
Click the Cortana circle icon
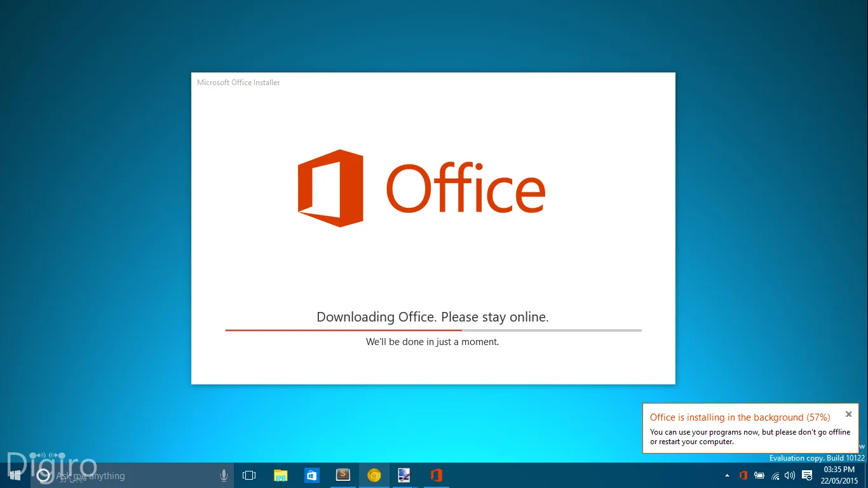coord(43,475)
